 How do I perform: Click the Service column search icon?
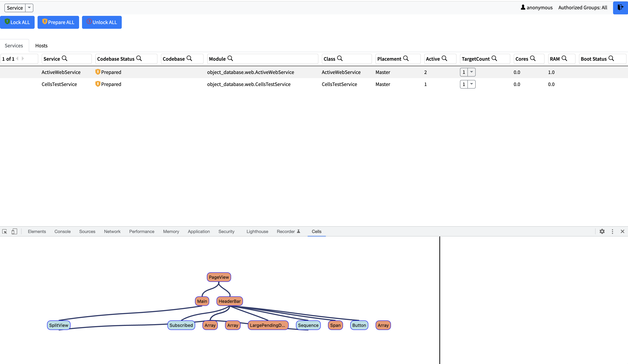(65, 58)
